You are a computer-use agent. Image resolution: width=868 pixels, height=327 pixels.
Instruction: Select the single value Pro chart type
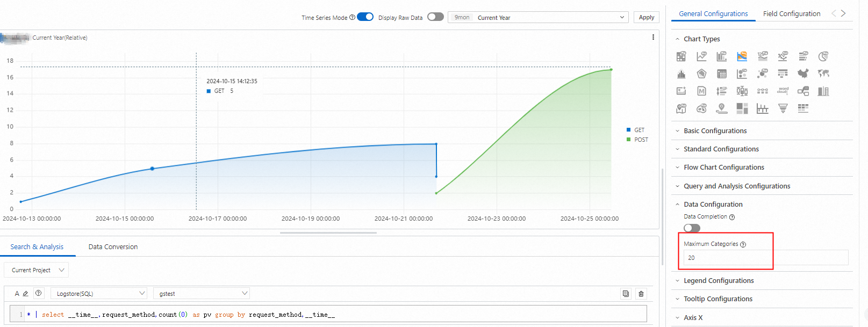pos(763,56)
